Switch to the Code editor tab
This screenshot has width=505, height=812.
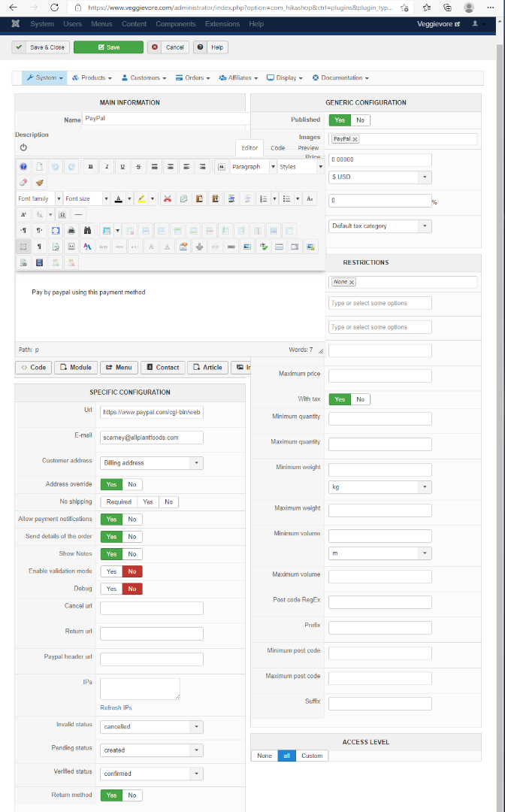click(x=278, y=148)
